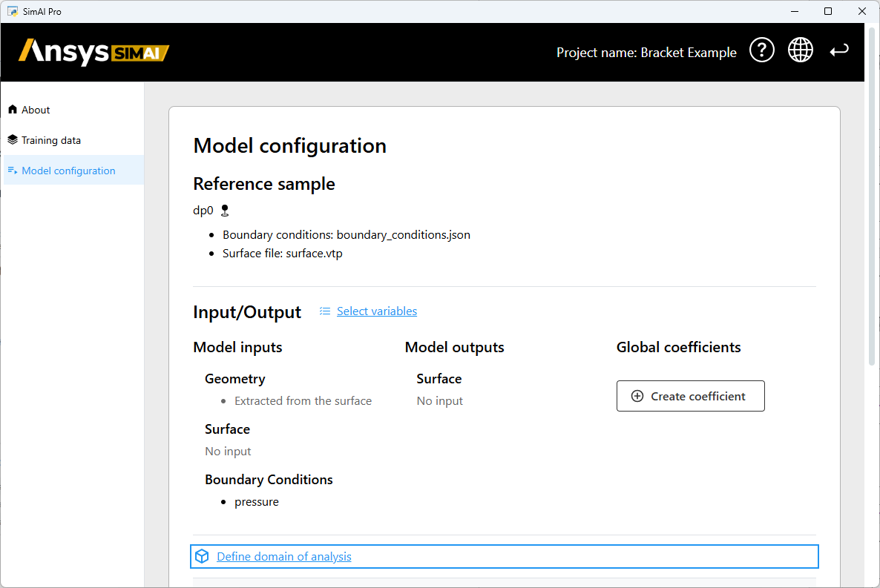Click the SimAI Pro title bar app icon
Viewport: 880px width, 588px height.
(x=13, y=11)
